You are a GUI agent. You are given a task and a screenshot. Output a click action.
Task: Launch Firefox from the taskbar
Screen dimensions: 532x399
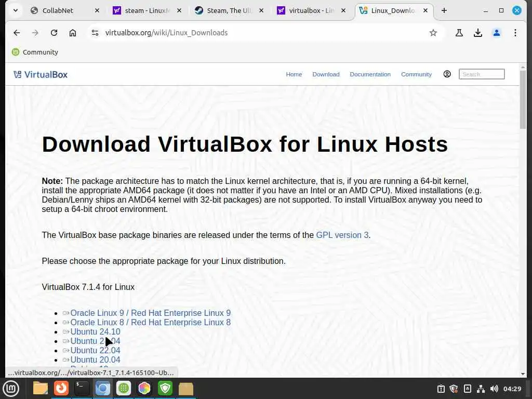(x=61, y=389)
